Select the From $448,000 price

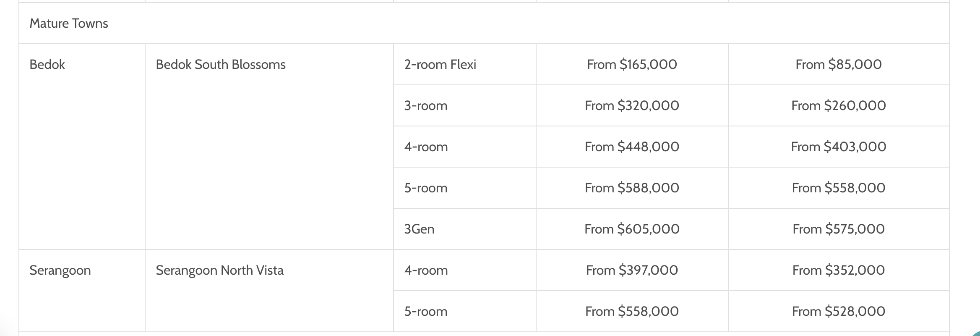coord(632,147)
